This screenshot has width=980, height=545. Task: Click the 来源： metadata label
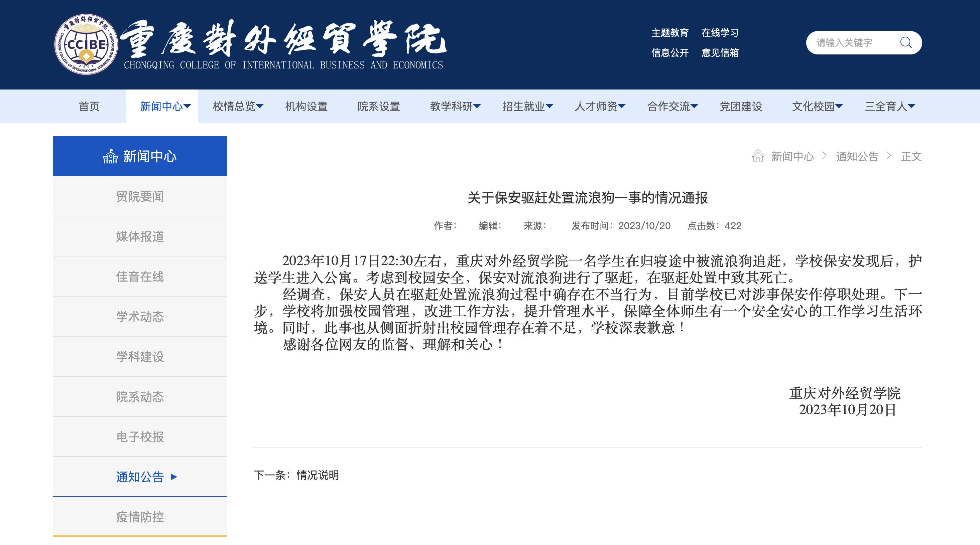click(534, 226)
